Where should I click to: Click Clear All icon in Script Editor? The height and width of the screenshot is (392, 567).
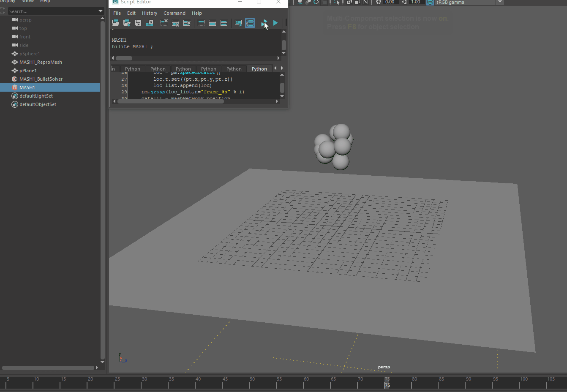point(187,23)
